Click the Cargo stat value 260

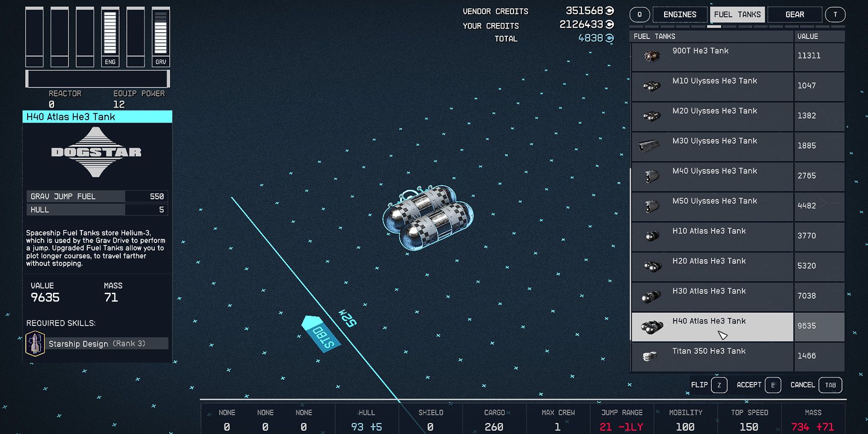pyautogui.click(x=494, y=427)
